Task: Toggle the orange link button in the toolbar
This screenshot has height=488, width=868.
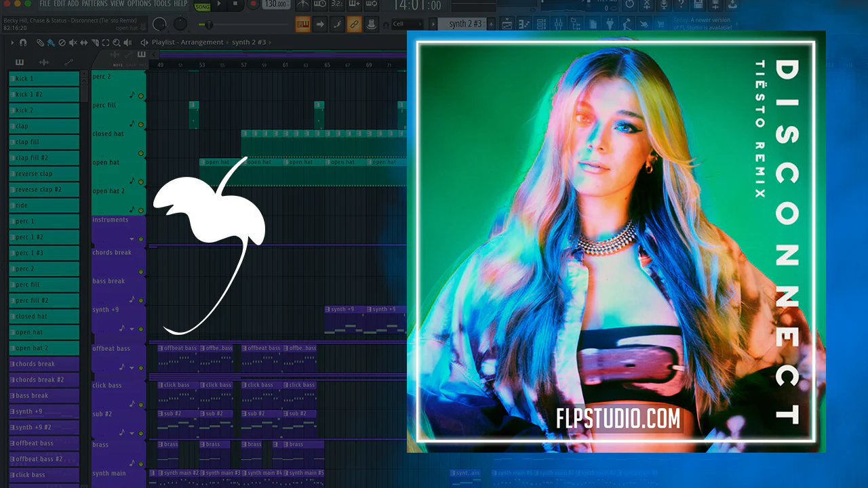Action: pos(354,24)
